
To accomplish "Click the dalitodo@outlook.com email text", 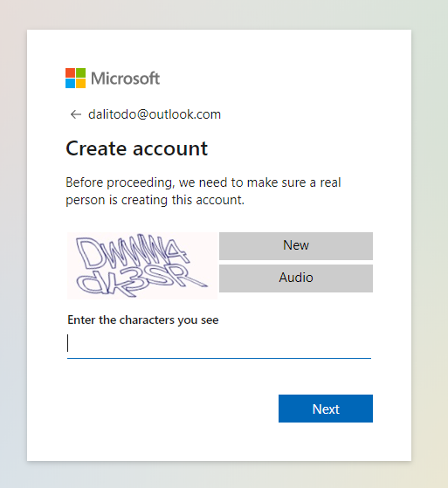I will 155,114.
